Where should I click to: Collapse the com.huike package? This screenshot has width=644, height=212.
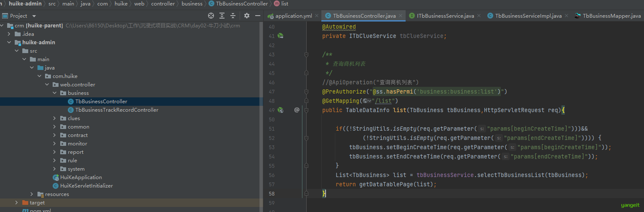(40, 76)
